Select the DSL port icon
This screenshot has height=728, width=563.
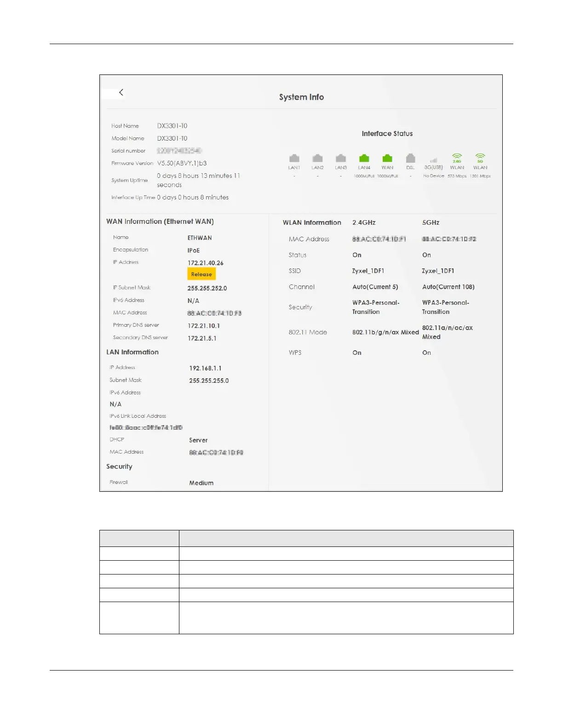[x=411, y=159]
